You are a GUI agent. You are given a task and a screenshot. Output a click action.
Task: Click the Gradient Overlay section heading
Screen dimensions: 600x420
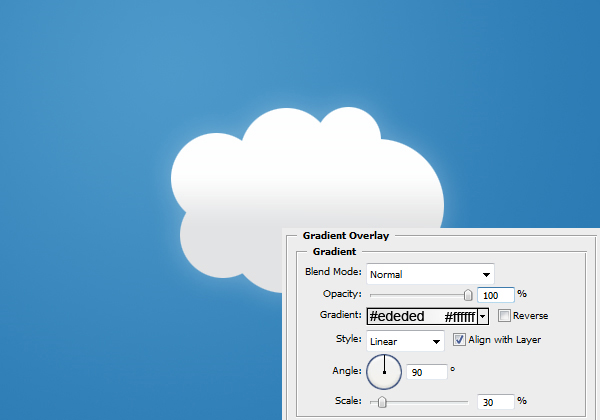click(346, 236)
